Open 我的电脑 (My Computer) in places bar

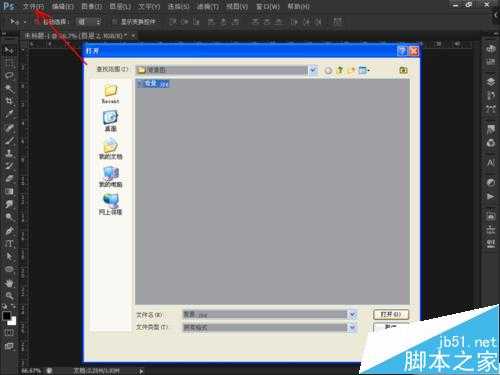click(x=110, y=177)
